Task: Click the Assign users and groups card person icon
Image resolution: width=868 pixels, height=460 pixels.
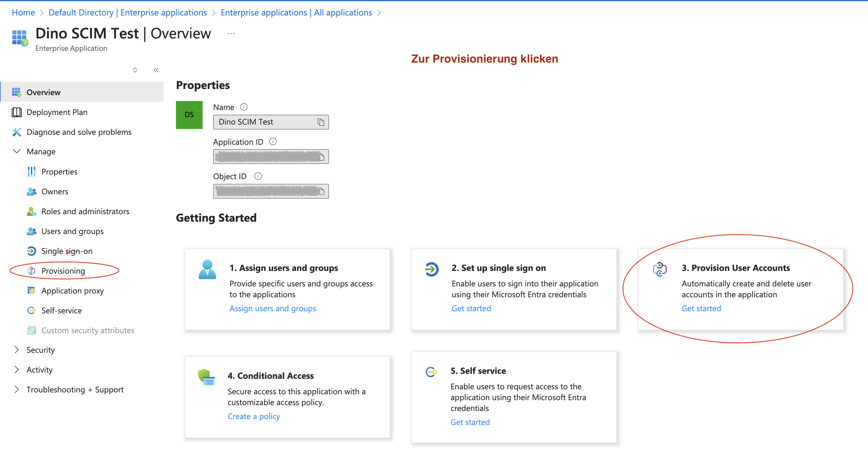Action: coord(207,269)
